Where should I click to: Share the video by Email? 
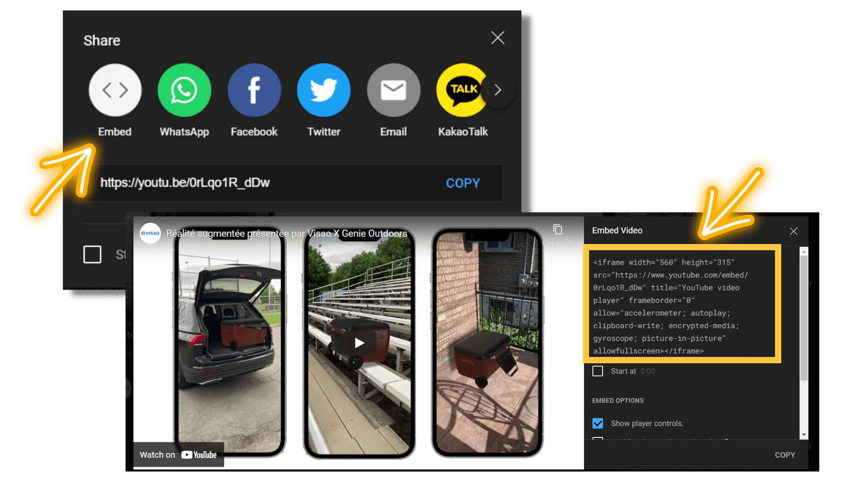(x=393, y=90)
